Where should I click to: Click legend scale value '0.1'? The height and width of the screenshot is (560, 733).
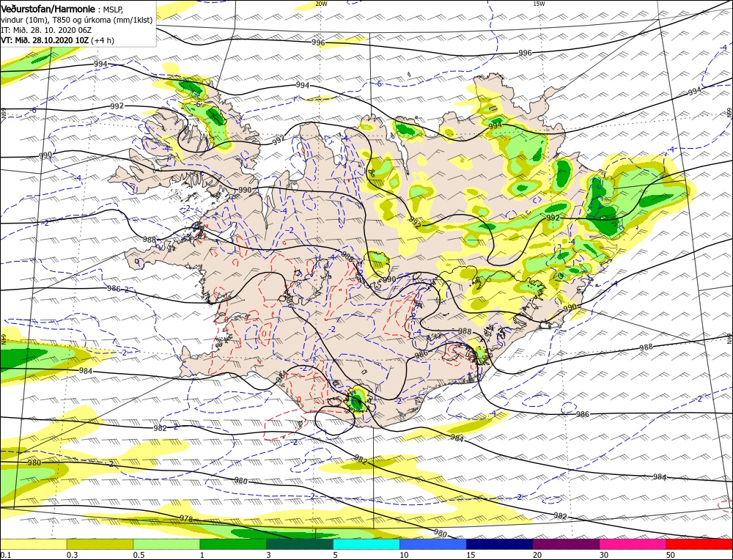coord(4,555)
